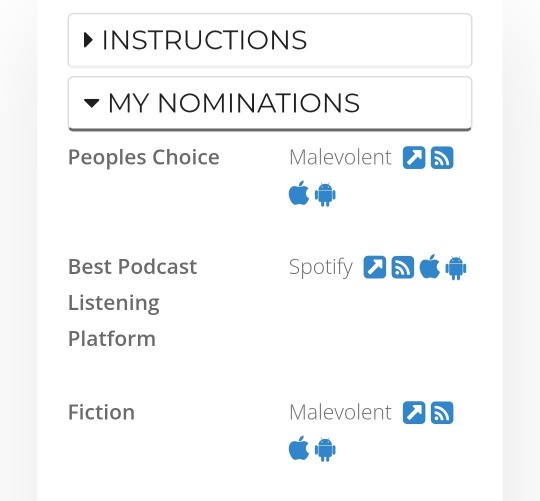Click Spotify nominee for Best Listening Platform
This screenshot has height=501, width=540.
[x=321, y=267]
